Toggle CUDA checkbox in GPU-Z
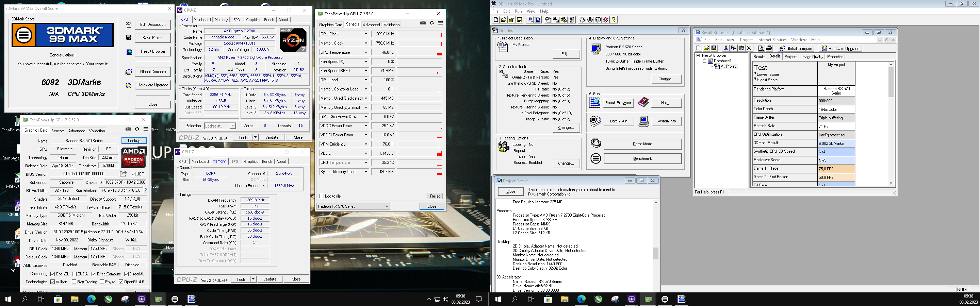980x306 pixels. [x=75, y=274]
